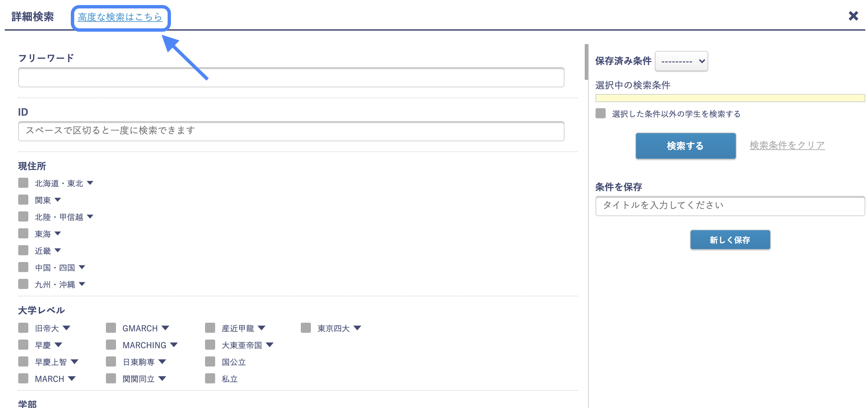Check the 北海道・東北 region checkbox
The height and width of the screenshot is (408, 868).
(23, 183)
